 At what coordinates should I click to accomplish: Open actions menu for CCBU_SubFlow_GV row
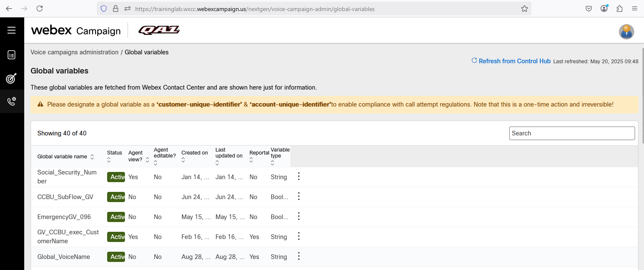point(299,196)
